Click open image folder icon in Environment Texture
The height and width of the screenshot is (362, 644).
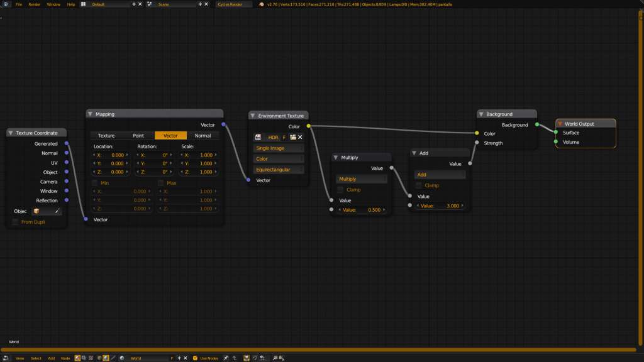[292, 137]
